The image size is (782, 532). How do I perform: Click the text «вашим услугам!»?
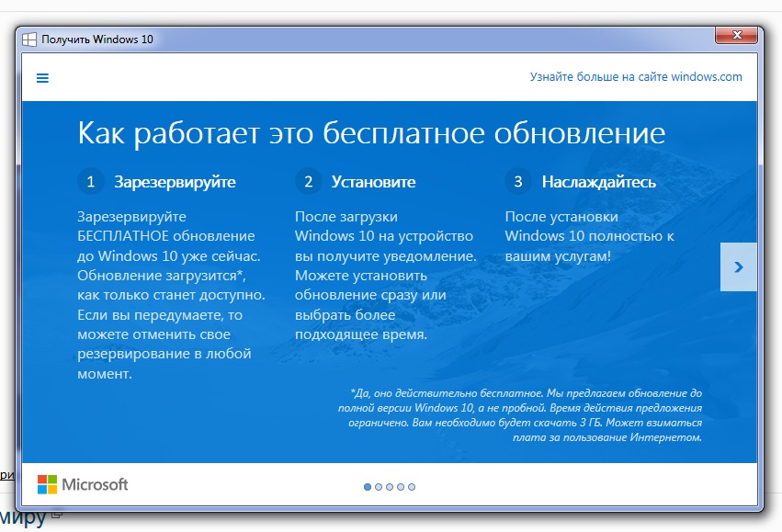(x=558, y=255)
